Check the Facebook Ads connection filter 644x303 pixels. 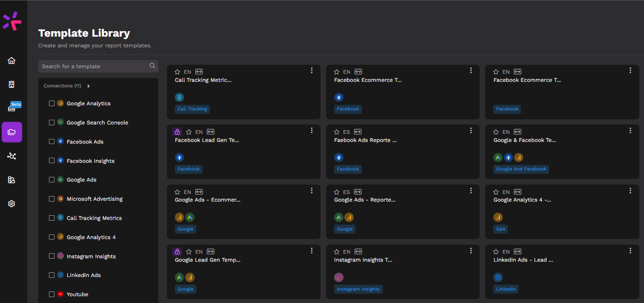tap(52, 141)
